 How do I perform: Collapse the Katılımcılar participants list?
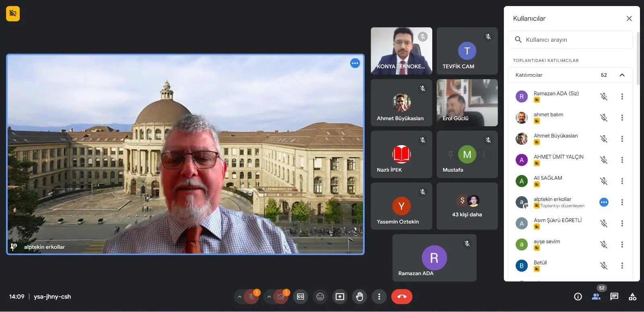pyautogui.click(x=622, y=75)
